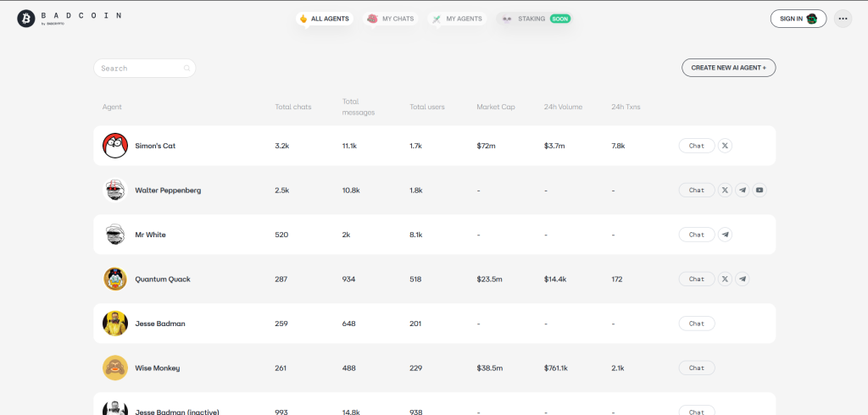The image size is (868, 415).
Task: Switch to the My Chats tab
Action: 390,19
